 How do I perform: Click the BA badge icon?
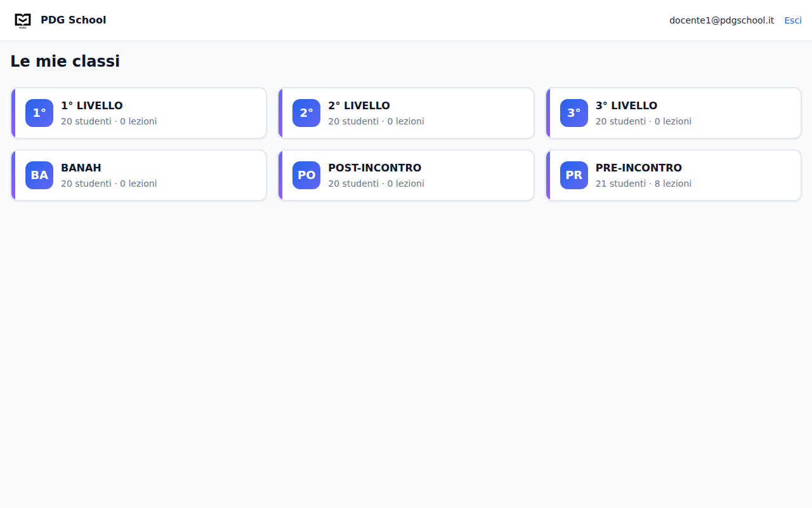(39, 175)
